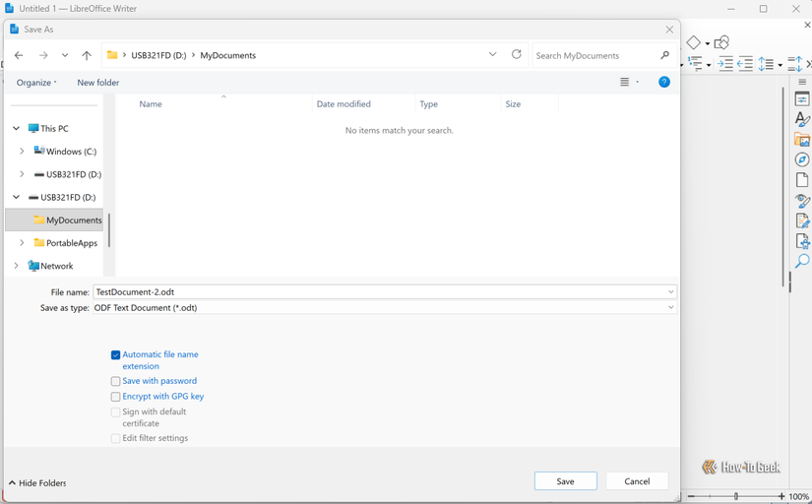Image resolution: width=812 pixels, height=504 pixels.
Task: Open the Manage Changes icon in Writer sidebar
Action: coord(801,220)
